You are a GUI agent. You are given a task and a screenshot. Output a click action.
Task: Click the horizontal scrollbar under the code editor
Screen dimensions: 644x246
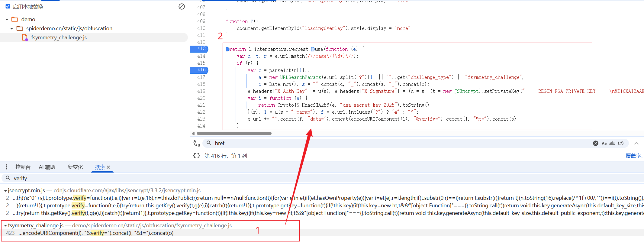point(234,133)
